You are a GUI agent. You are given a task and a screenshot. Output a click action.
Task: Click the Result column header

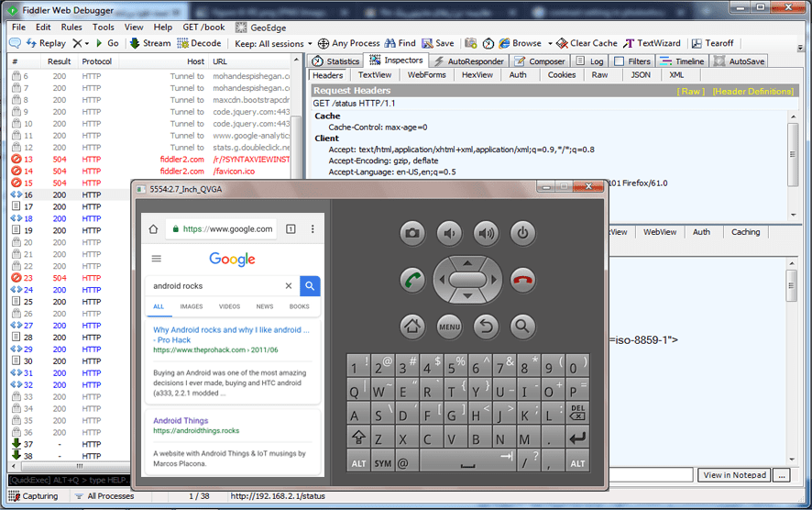click(x=59, y=61)
